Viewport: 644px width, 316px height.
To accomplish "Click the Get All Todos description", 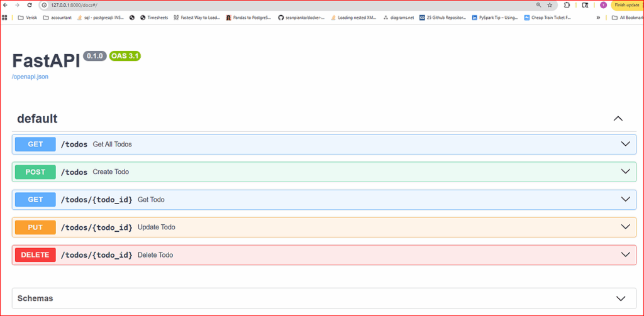I will pyautogui.click(x=112, y=144).
